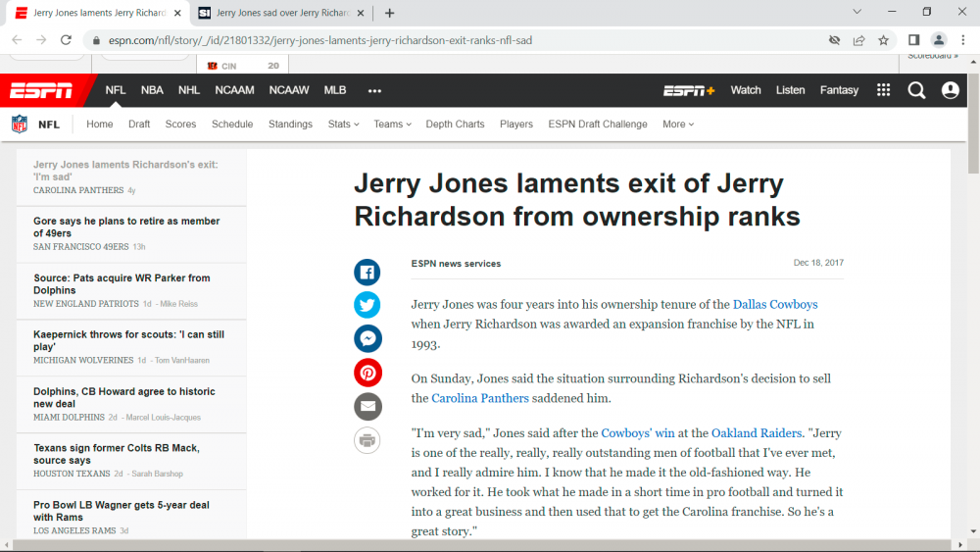The height and width of the screenshot is (552, 980).
Task: Follow the Carolina Panthers link
Action: click(x=479, y=398)
